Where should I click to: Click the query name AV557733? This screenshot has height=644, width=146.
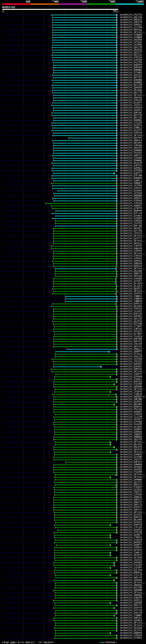click(x=8, y=8)
